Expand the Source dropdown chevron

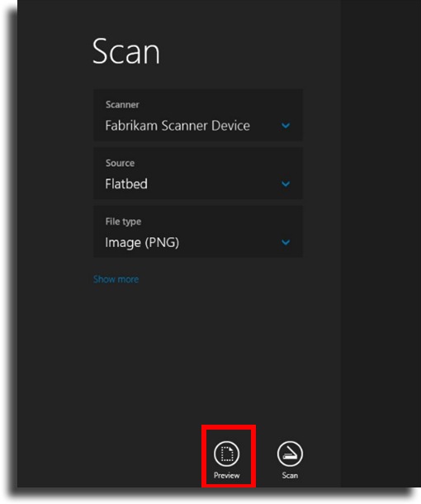pyautogui.click(x=286, y=184)
